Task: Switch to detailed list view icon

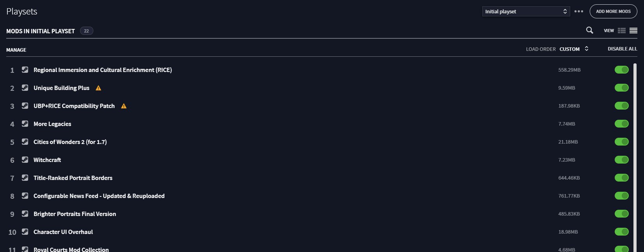Action: [x=622, y=31]
